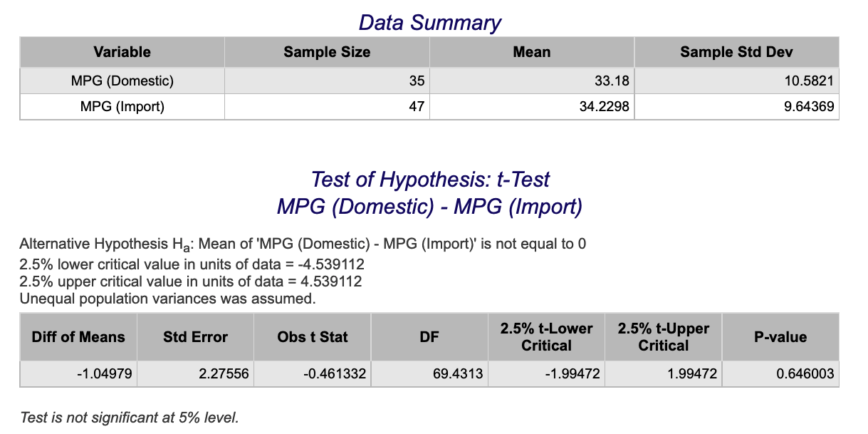Click the 2.5% t-Lower Critical header
This screenshot has height=434, width=868.
pos(546,337)
